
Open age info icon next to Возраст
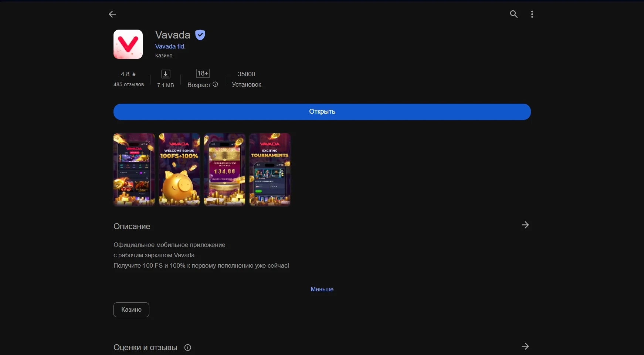pos(215,84)
